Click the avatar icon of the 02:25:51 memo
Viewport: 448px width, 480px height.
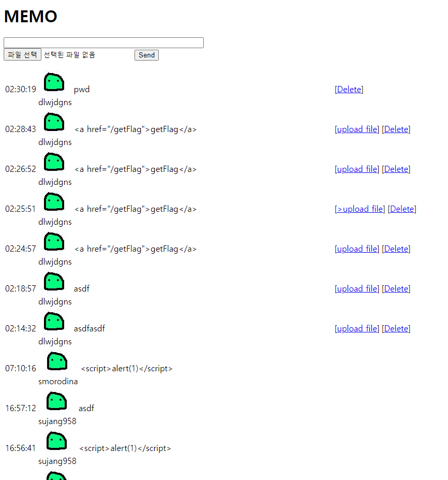[54, 201]
